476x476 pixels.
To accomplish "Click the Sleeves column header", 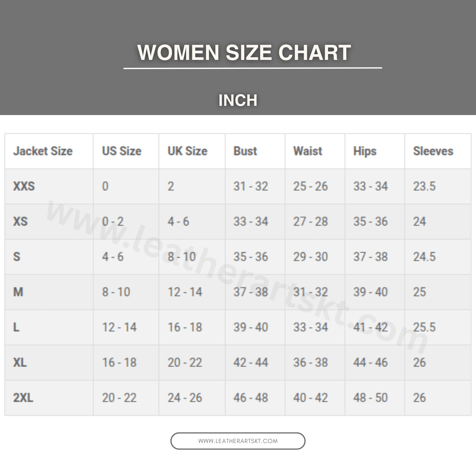I will (x=433, y=151).
